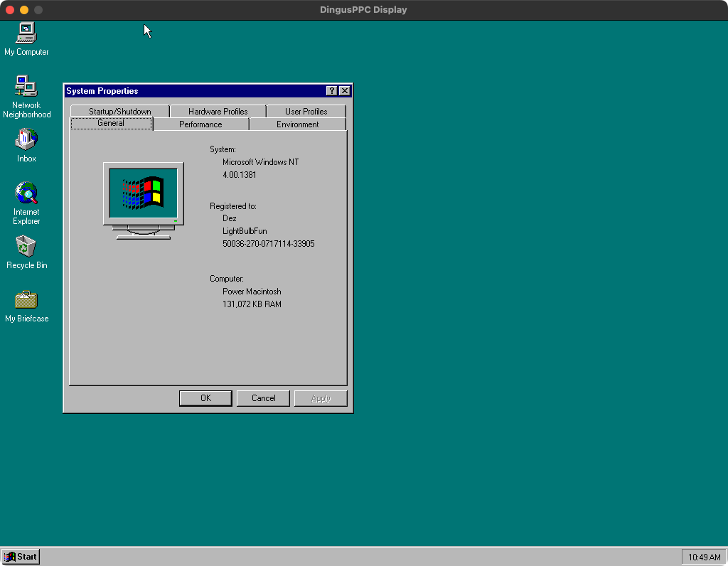The height and width of the screenshot is (566, 728).
Task: Close the System Properties dialog
Action: pyautogui.click(x=345, y=91)
